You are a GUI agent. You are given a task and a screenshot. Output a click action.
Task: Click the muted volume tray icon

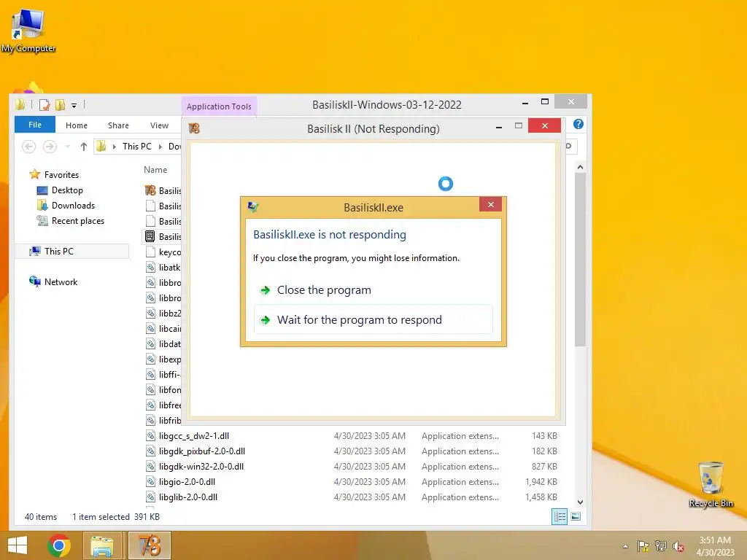[x=678, y=546]
